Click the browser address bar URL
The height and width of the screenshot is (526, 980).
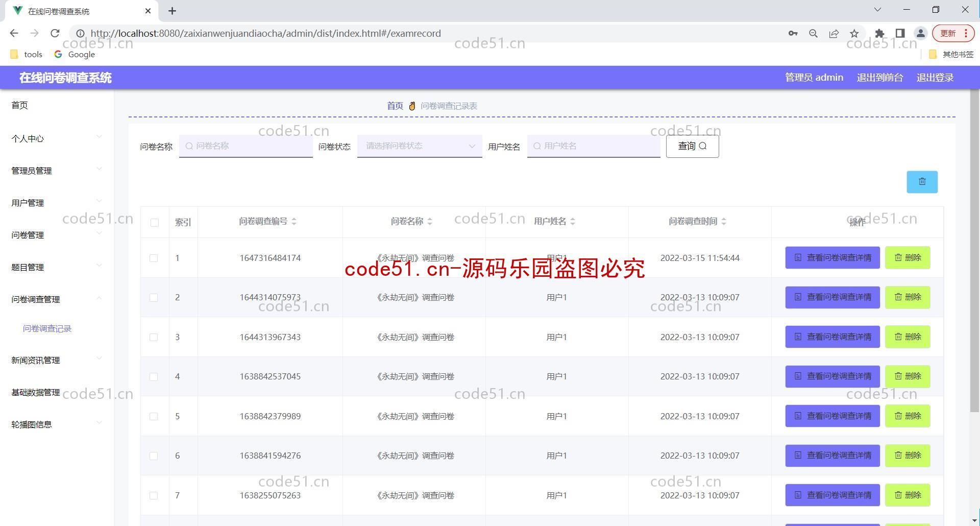265,33
